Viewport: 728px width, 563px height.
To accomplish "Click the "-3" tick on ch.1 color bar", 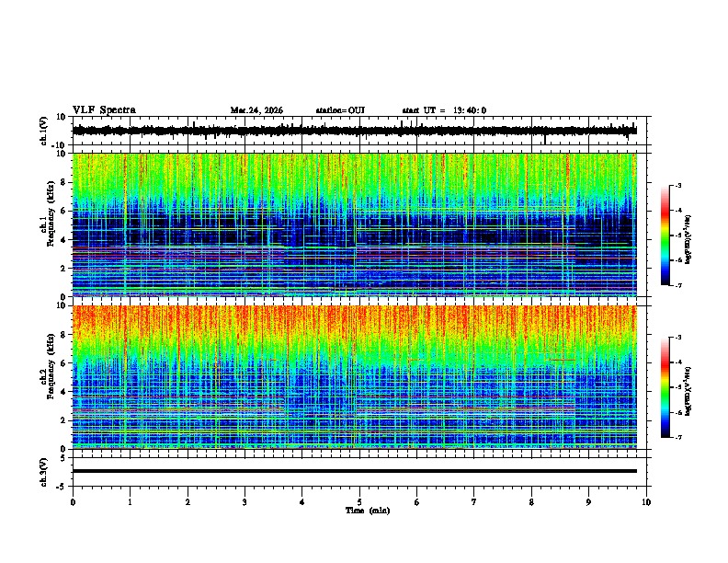I will point(677,185).
